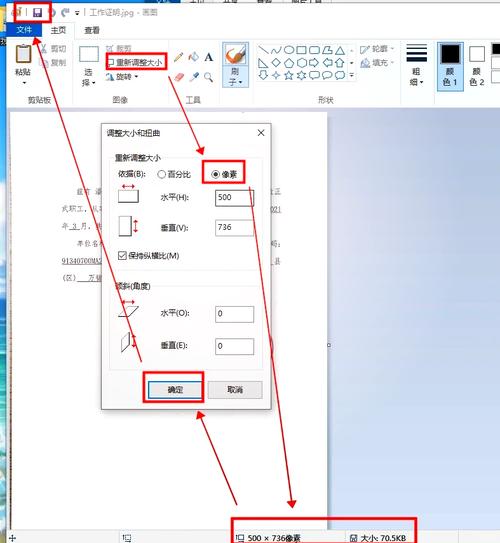The image size is (500, 543).
Task: Expand the 选择 dropdown arrow
Action: (93, 83)
